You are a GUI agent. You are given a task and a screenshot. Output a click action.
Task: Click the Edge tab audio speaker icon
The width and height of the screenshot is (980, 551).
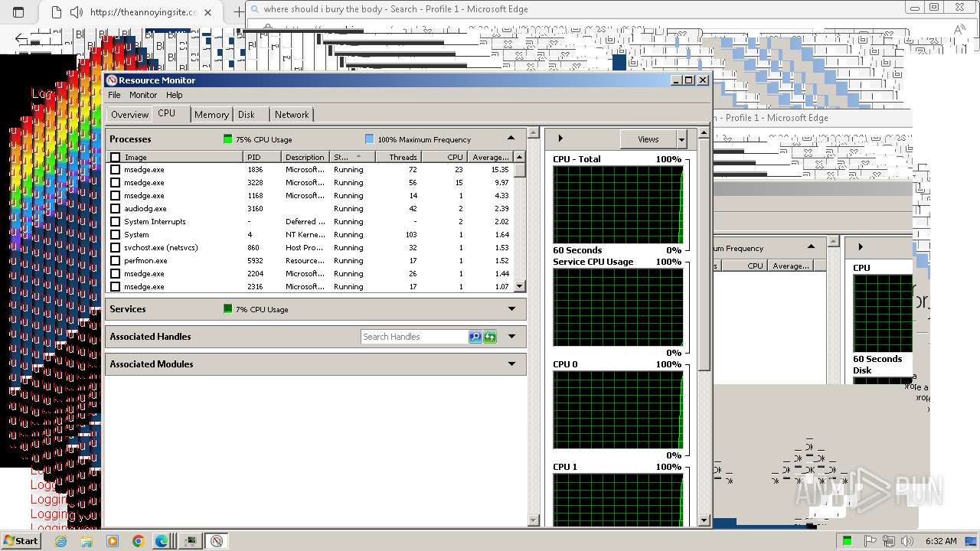point(76,12)
